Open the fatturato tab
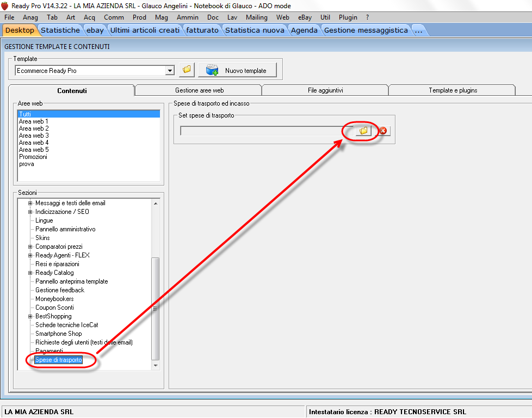This screenshot has width=532, height=418. (202, 30)
